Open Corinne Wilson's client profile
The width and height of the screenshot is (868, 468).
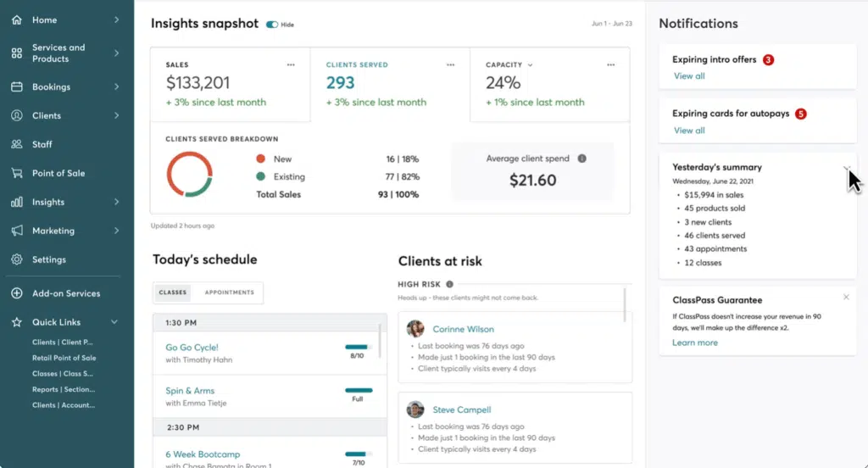pos(463,329)
